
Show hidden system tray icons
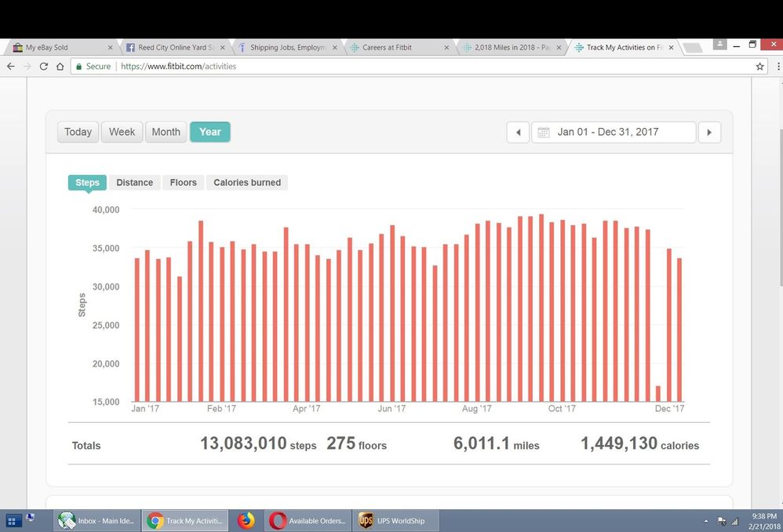point(705,522)
